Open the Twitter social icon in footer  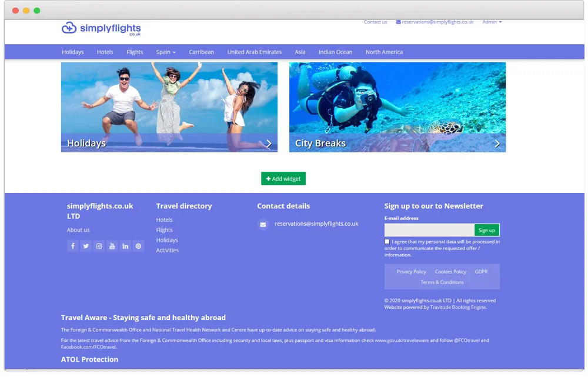86,246
